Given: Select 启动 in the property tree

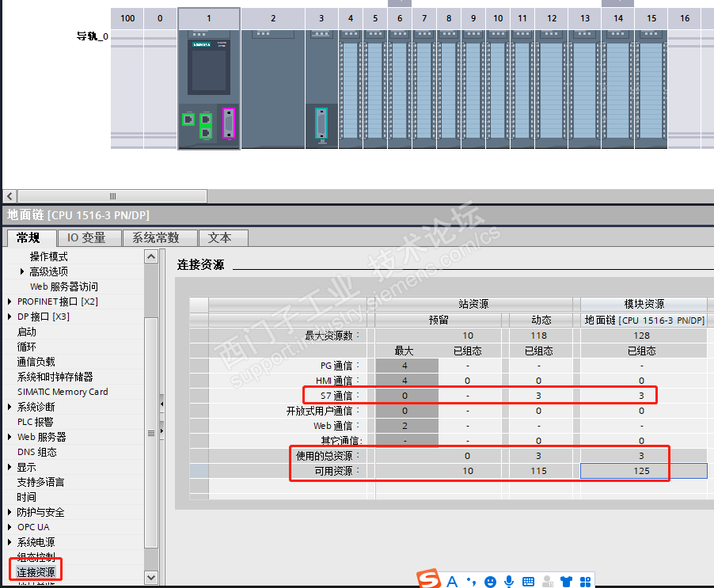Looking at the screenshot, I should [26, 332].
